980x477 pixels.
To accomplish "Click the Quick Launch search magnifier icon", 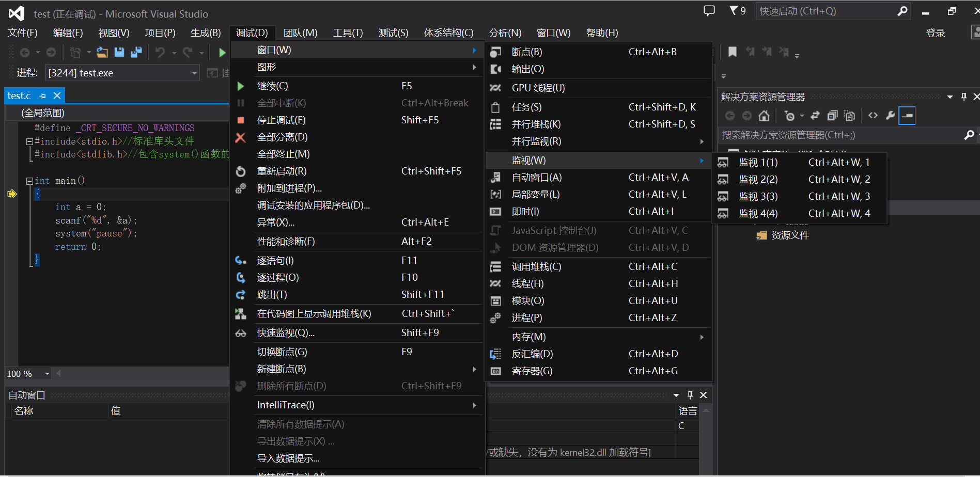I will point(902,11).
